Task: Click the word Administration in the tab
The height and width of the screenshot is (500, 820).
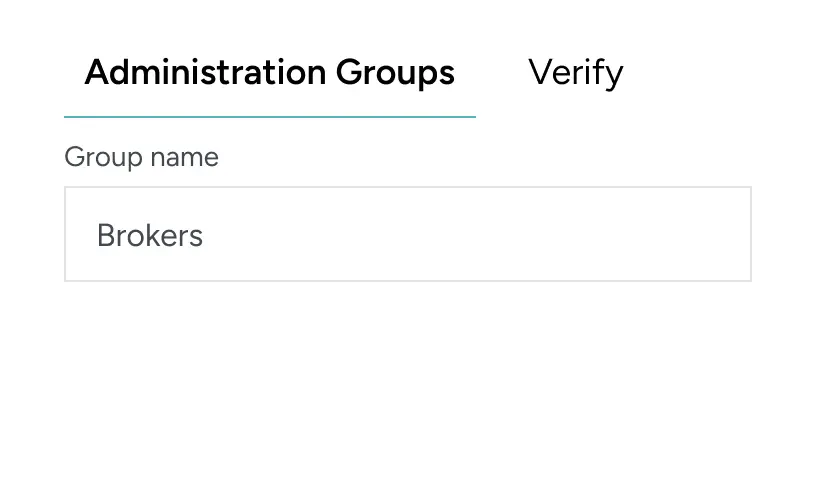Action: (x=204, y=73)
